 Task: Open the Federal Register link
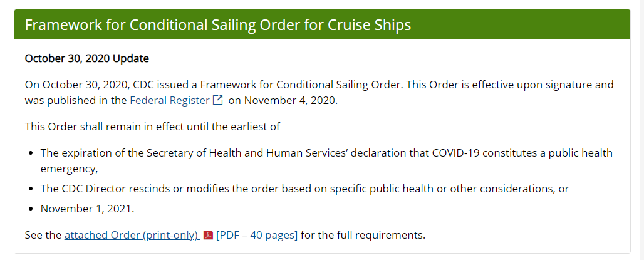pos(170,101)
